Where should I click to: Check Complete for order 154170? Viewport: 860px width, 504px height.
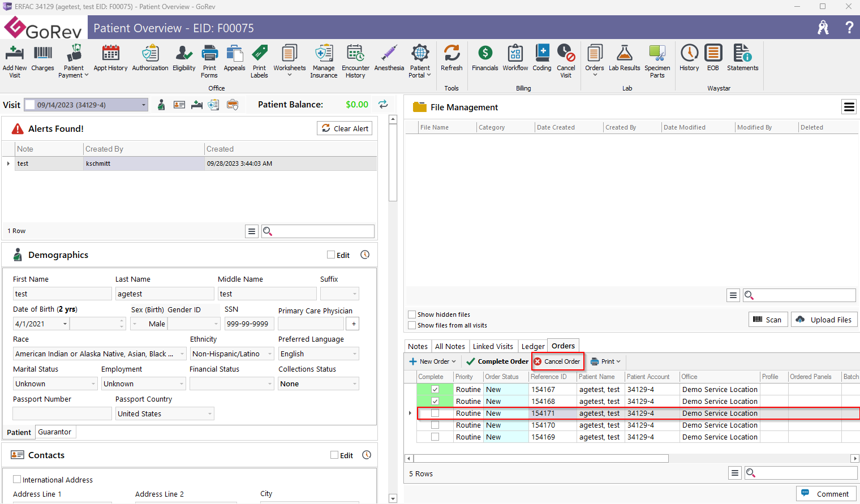[x=435, y=425]
